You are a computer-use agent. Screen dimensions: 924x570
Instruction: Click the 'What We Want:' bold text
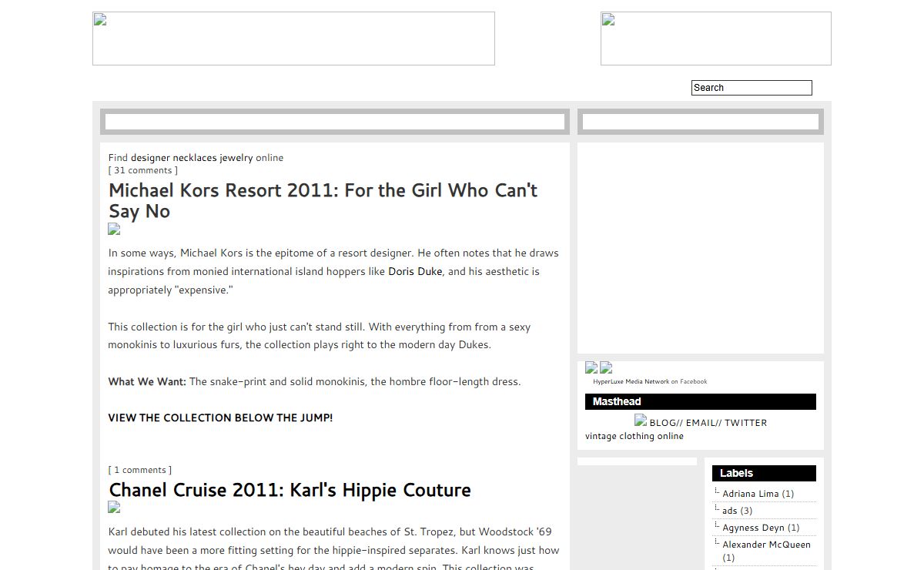click(x=147, y=381)
